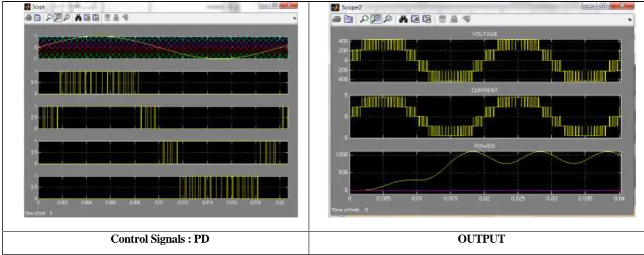The width and height of the screenshot is (644, 255).
Task: Expand toolbar overflow arrow in Scope2 window
Action: coord(630,19)
